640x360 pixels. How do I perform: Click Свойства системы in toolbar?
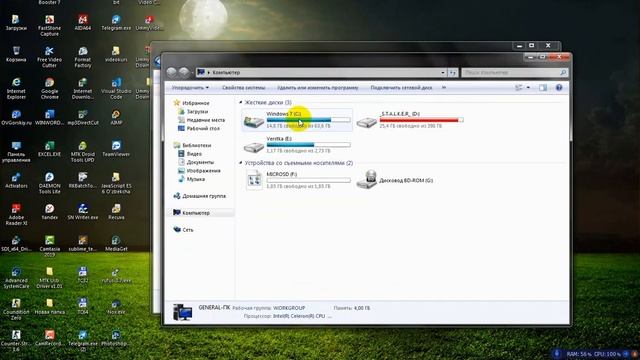point(244,88)
